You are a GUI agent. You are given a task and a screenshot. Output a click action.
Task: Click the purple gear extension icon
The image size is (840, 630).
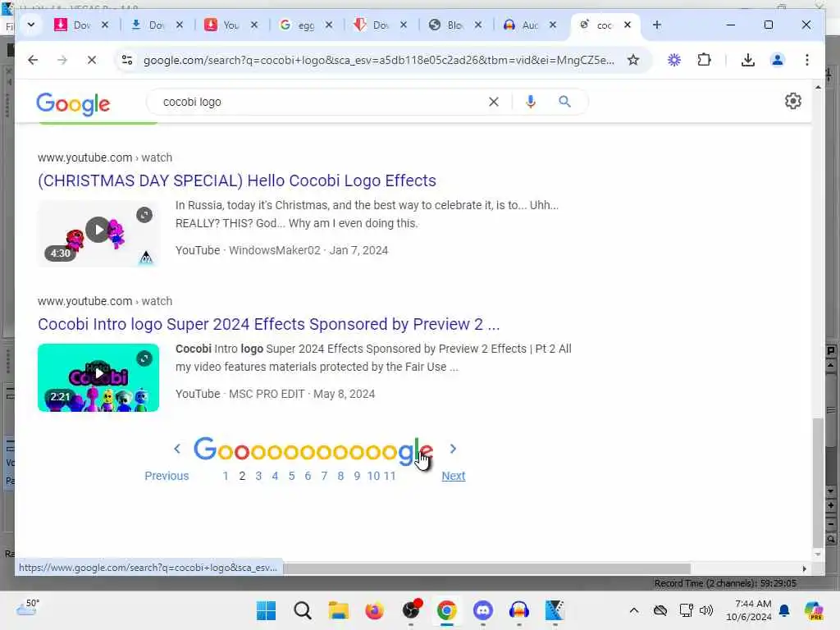(x=674, y=60)
